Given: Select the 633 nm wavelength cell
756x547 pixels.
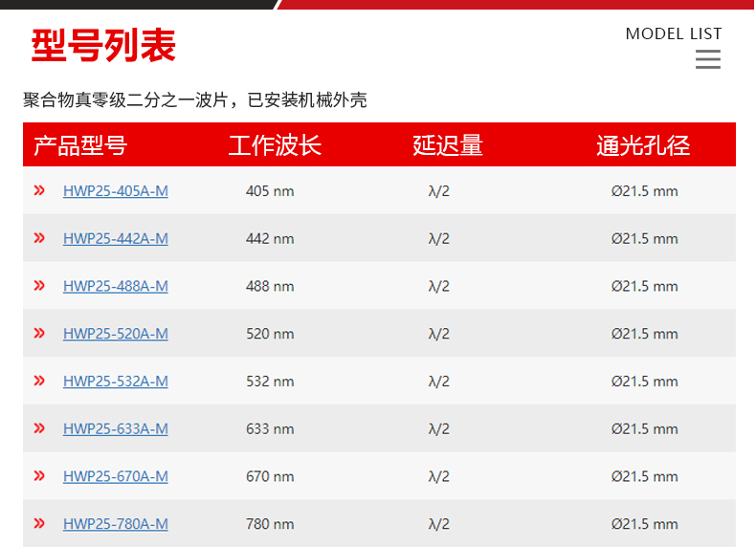Looking at the screenshot, I should [270, 429].
